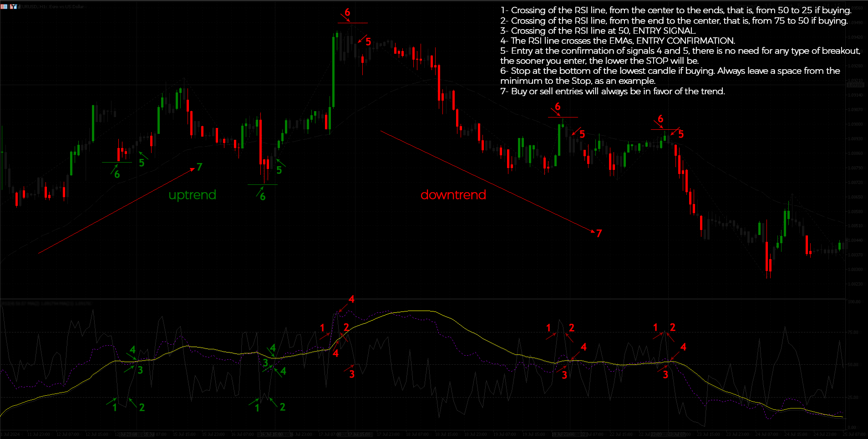Click time axis label 16 Jul 07:00
This screenshot has width=868, height=439.
pos(242,434)
